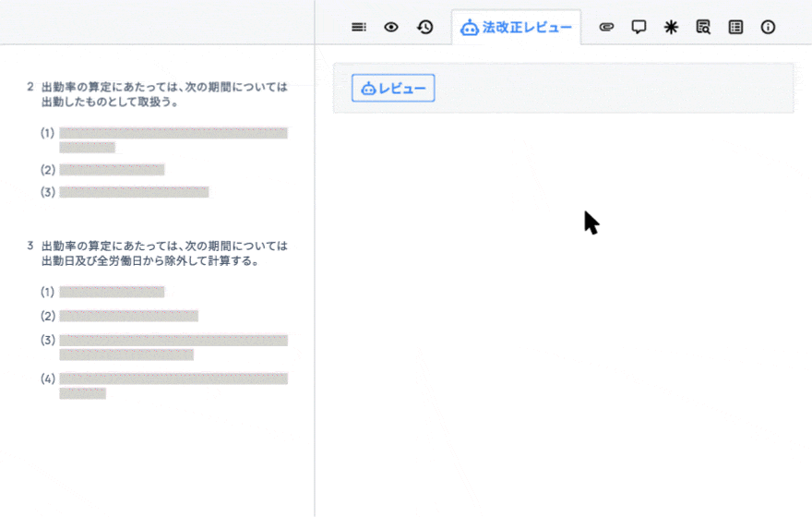Open the document search icon
Image resolution: width=812 pixels, height=517 pixels.
click(x=703, y=28)
